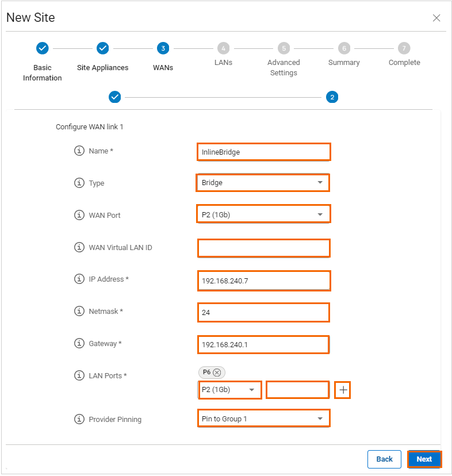The width and height of the screenshot is (452, 476).
Task: Go to Basic Information wizard step
Action: pos(42,48)
